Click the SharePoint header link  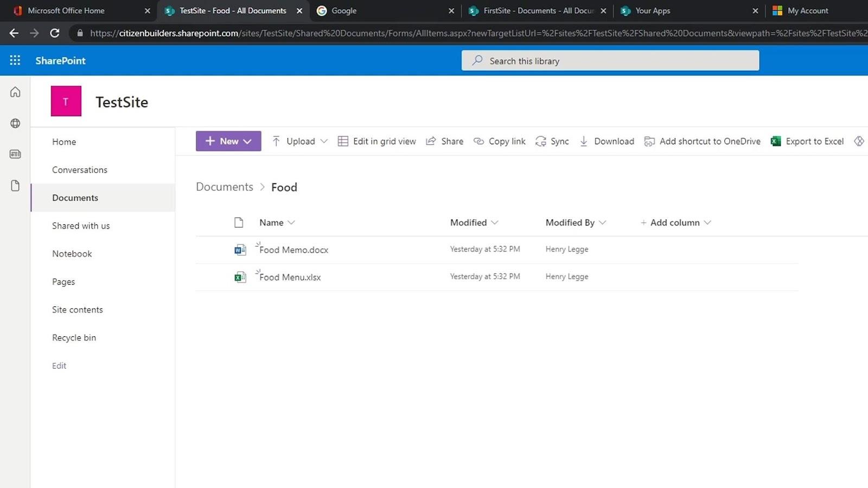[x=61, y=61]
